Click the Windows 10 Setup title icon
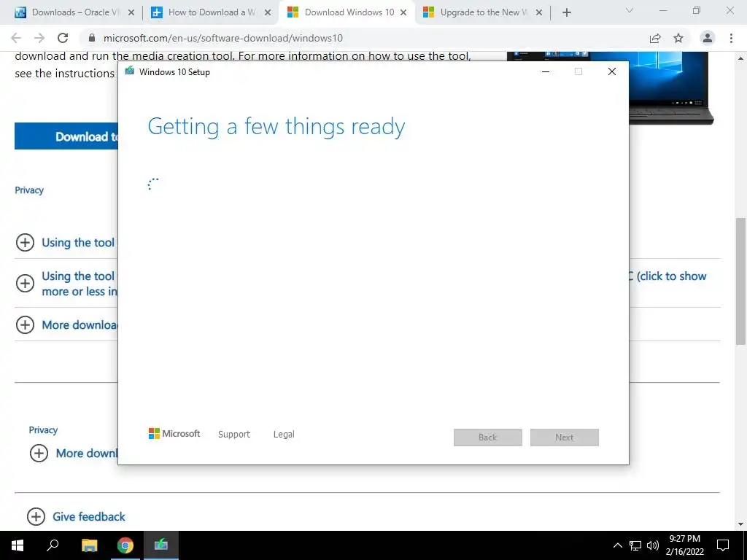 (x=130, y=71)
